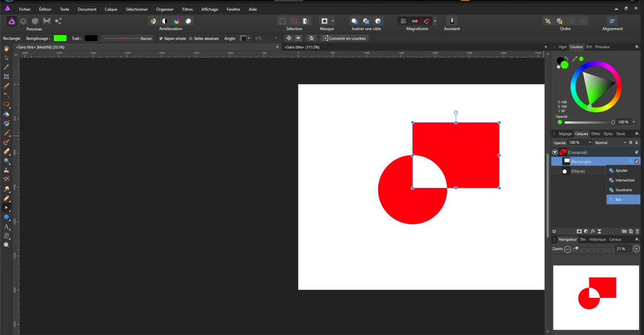Apply auto colours enhancement
This screenshot has width=644, height=335.
[177, 21]
